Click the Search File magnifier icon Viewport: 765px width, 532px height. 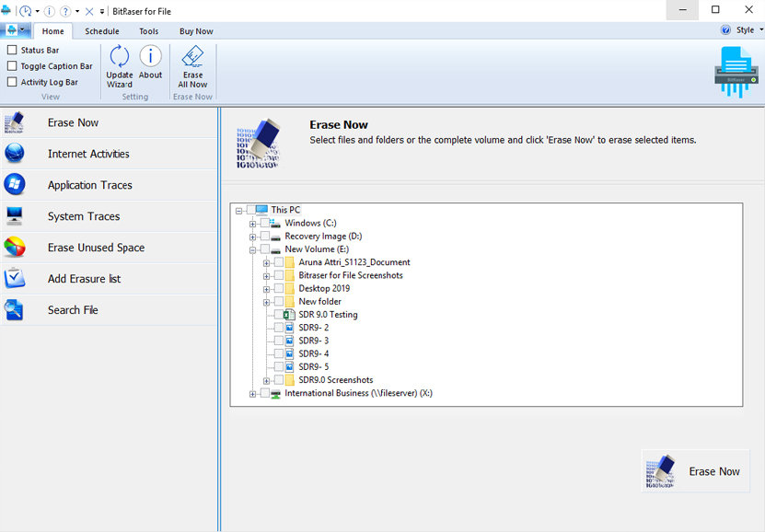point(14,309)
